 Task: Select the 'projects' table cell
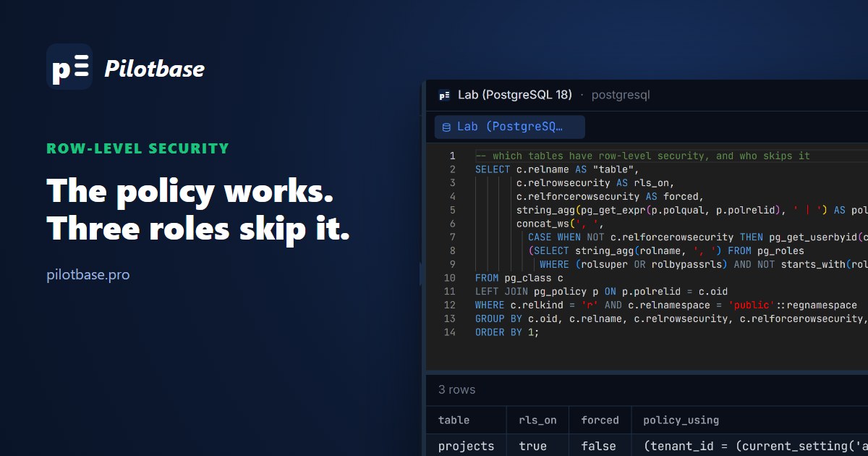pyautogui.click(x=466, y=446)
